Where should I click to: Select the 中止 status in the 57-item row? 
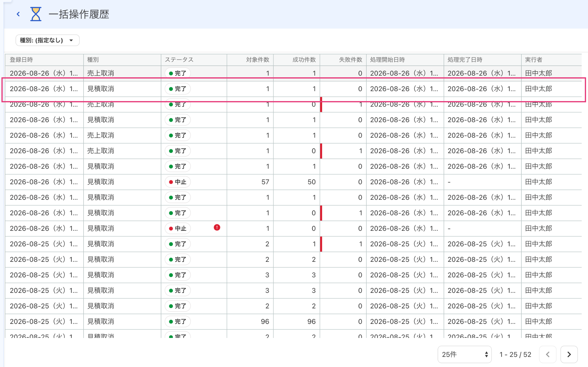tap(178, 182)
